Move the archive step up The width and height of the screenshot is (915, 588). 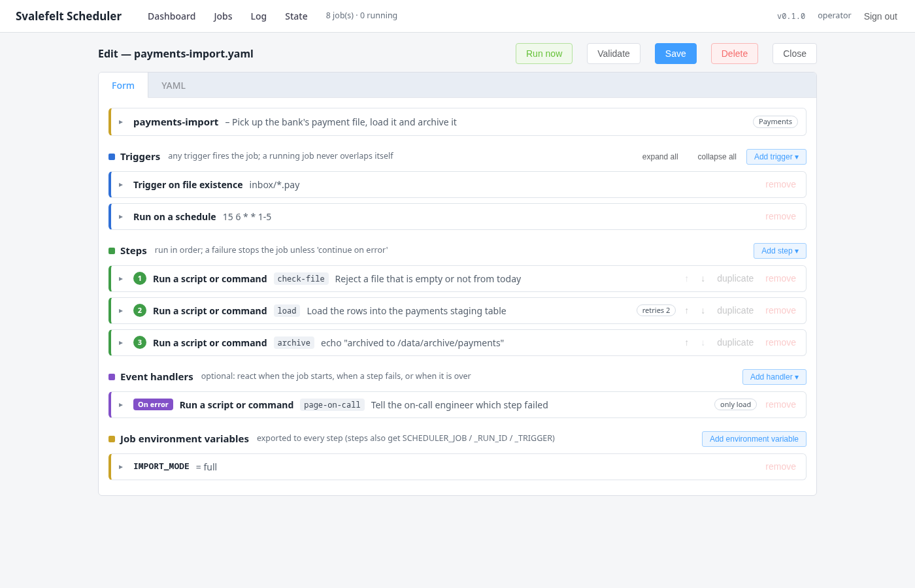tap(686, 343)
